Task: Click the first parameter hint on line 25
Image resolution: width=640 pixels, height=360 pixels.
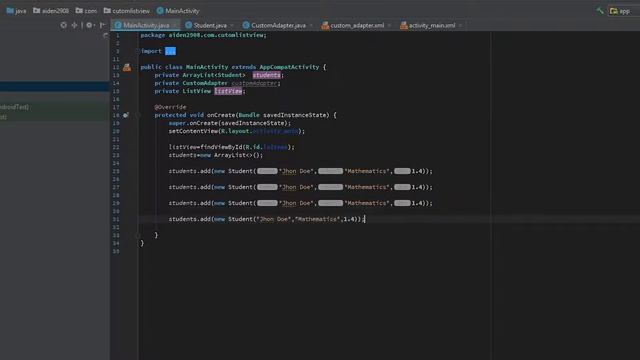Action: click(x=267, y=171)
